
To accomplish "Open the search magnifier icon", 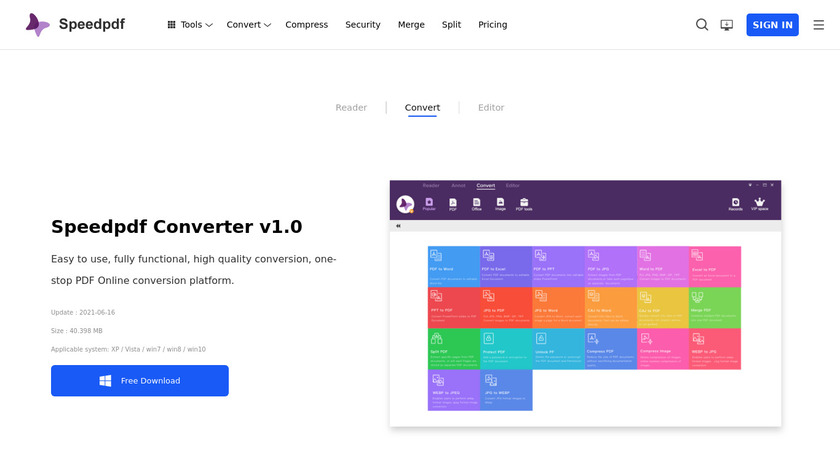I will point(702,25).
